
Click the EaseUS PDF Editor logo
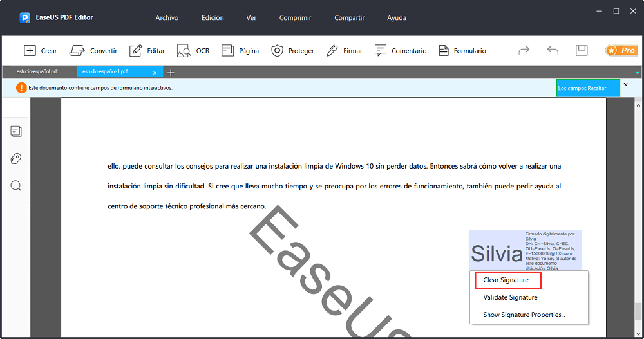click(24, 17)
